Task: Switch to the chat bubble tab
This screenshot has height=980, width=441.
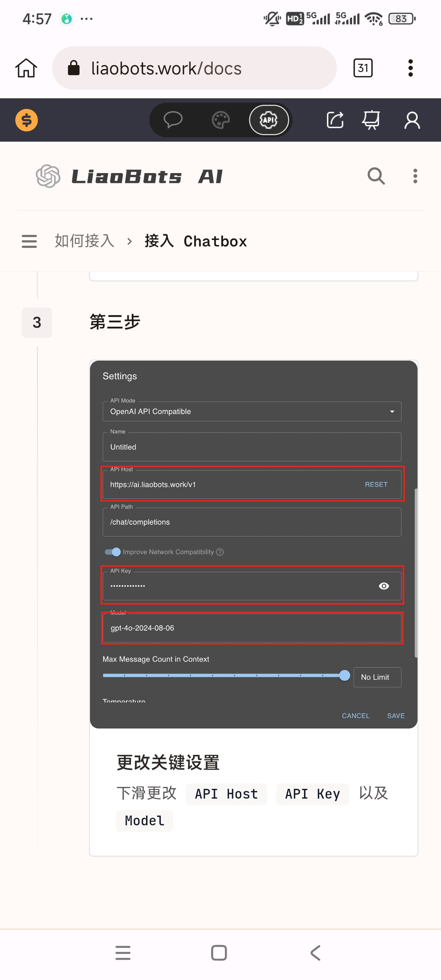Action: click(x=173, y=120)
